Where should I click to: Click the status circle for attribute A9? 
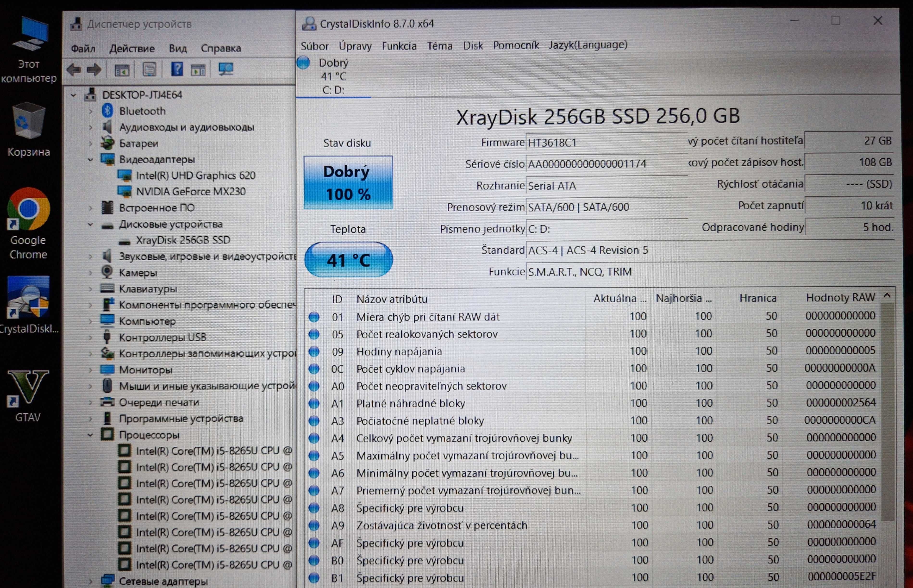[314, 525]
